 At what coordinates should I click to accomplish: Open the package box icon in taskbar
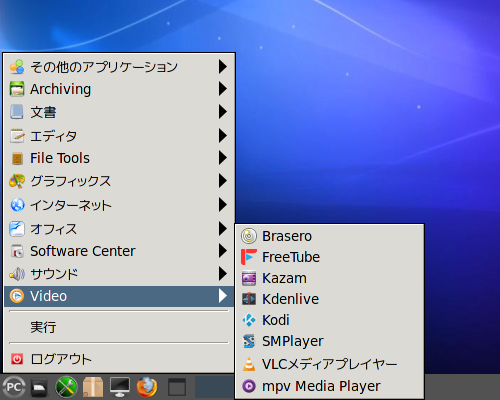point(93,387)
